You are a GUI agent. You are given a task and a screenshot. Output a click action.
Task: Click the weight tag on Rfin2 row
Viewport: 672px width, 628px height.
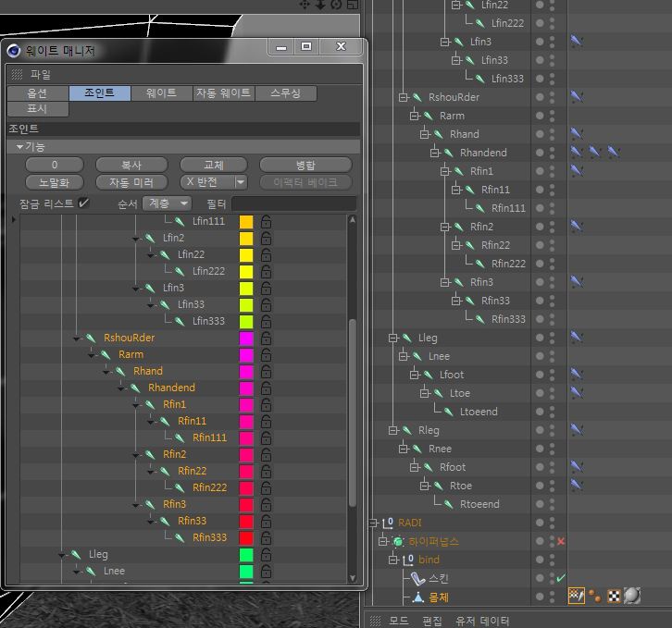coord(577,227)
